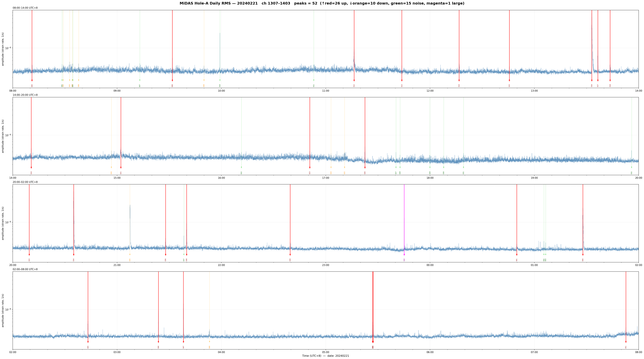
Task: Select the orange down marker labeled 035
Action: coord(130,254)
